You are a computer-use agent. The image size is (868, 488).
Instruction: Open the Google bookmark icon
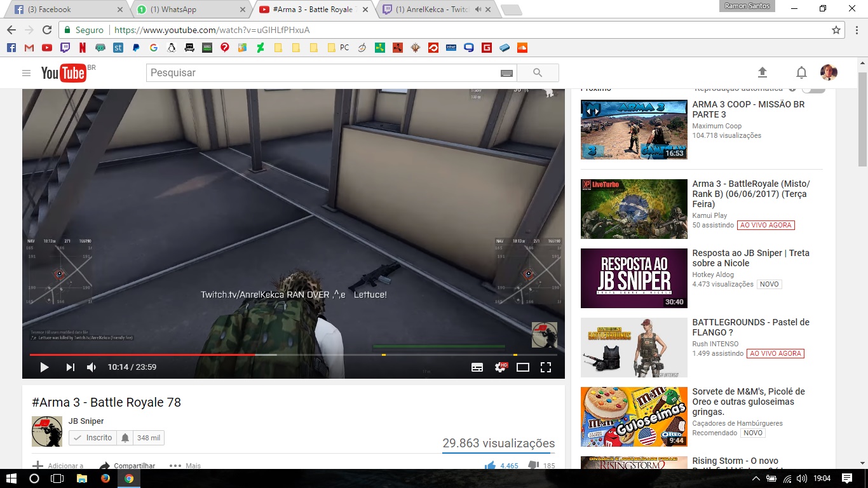coord(154,48)
